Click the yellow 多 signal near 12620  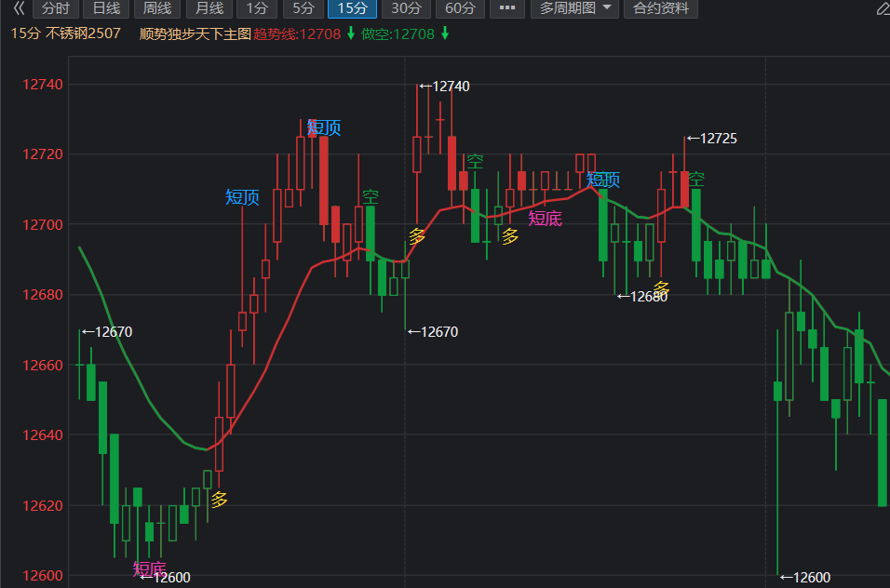point(219,500)
